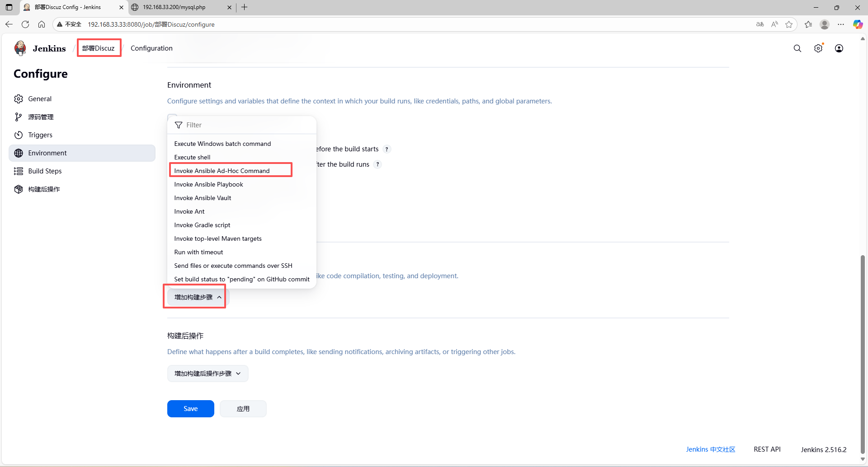
Task: Click the Build Steps list icon
Action: coord(19,171)
